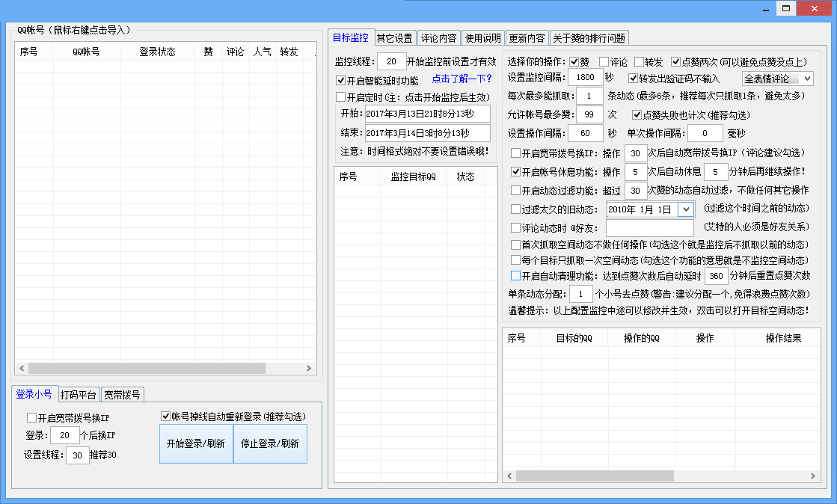The width and height of the screenshot is (837, 504).
Task: Click the 设置监控间隔 field showing 1800
Action: tap(585, 77)
